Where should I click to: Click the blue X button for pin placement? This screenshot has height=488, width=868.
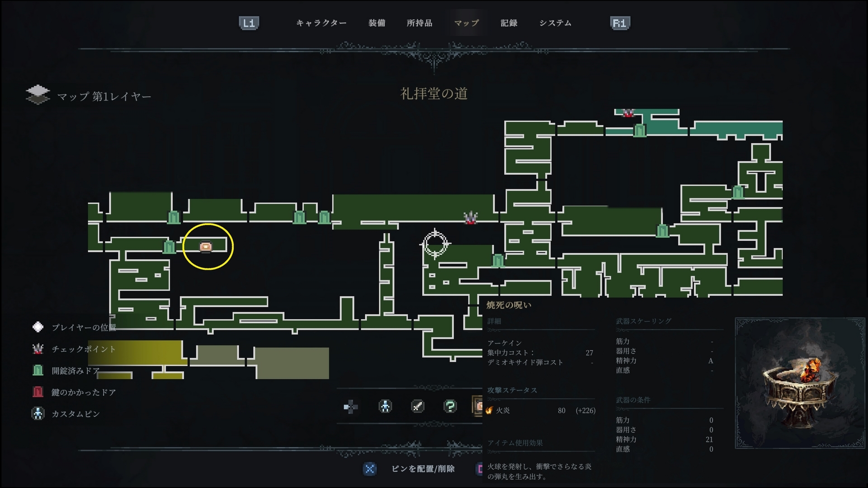[370, 469]
